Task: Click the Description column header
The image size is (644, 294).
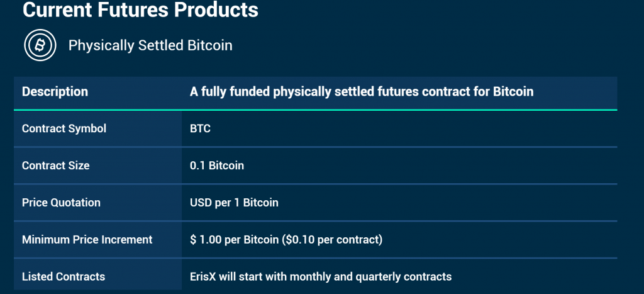Action: tap(55, 92)
